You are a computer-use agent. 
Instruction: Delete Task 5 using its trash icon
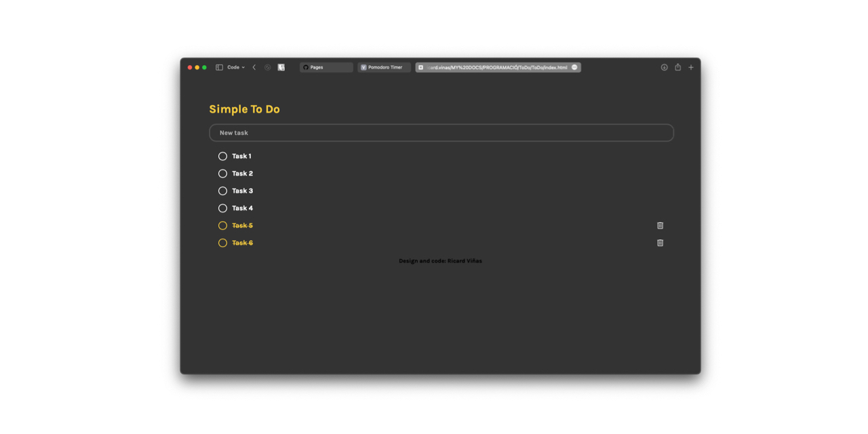tap(660, 225)
